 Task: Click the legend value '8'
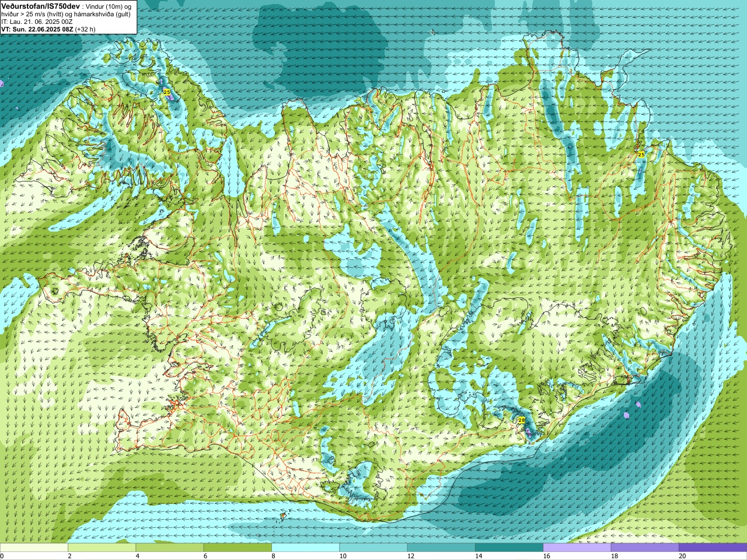point(273,556)
